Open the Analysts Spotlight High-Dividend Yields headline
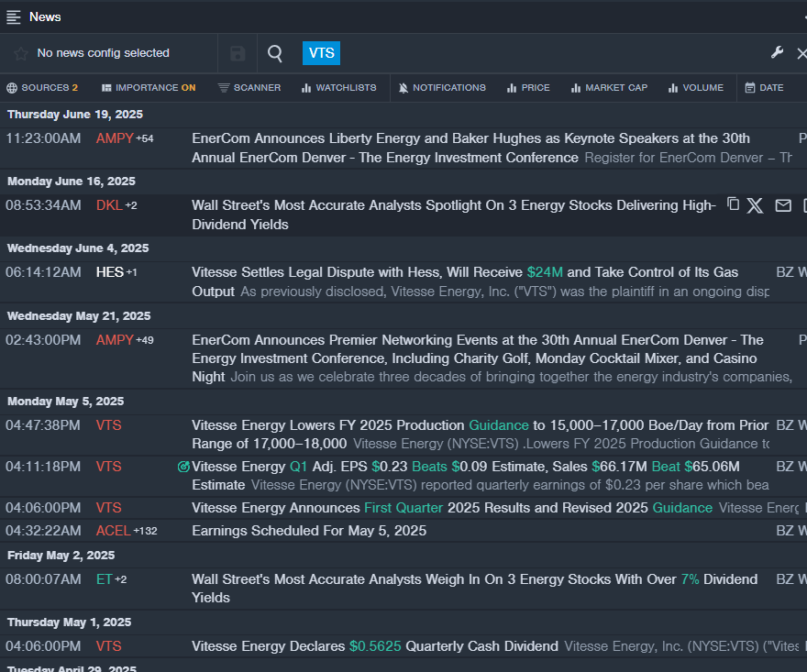The height and width of the screenshot is (672, 807). 454,215
